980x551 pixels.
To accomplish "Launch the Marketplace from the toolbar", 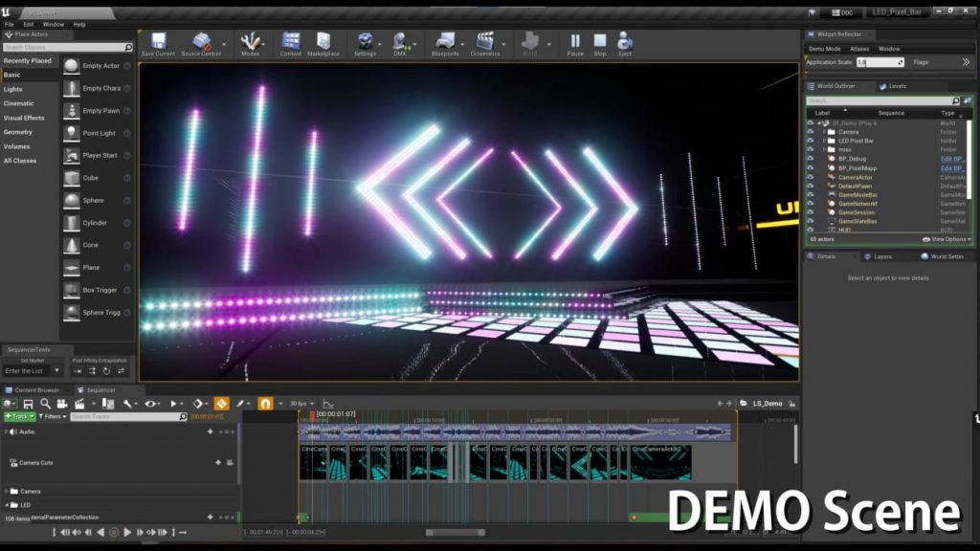I will (x=323, y=42).
